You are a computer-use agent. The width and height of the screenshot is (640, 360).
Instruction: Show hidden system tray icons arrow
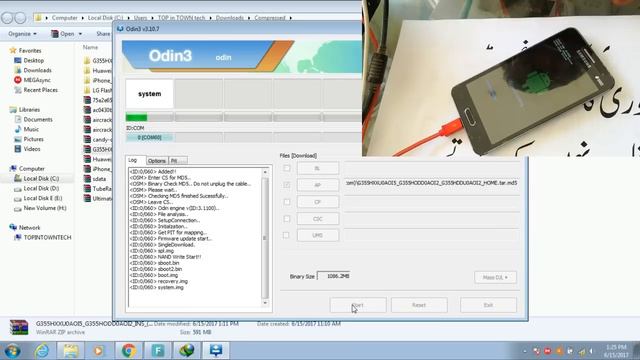tap(525, 351)
